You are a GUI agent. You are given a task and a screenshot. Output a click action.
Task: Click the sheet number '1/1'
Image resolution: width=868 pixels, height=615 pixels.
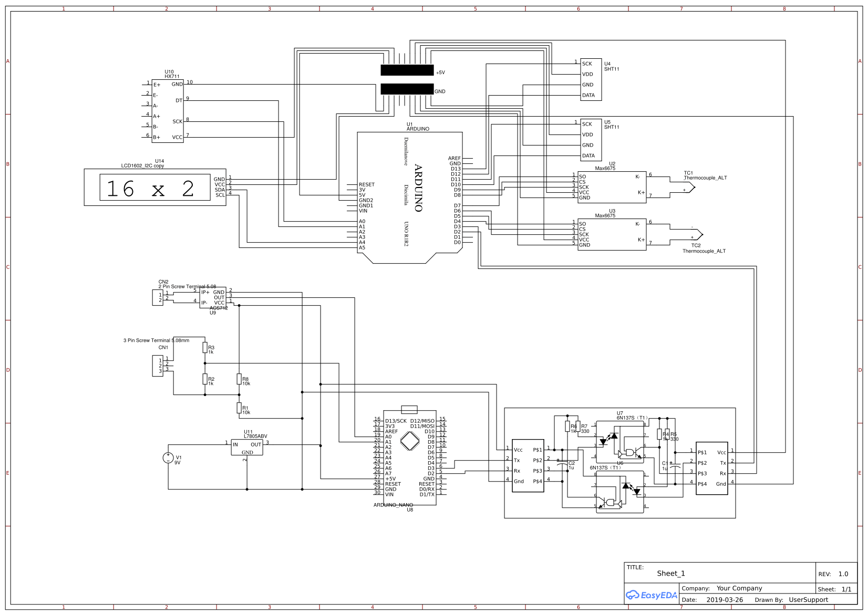pos(846,589)
